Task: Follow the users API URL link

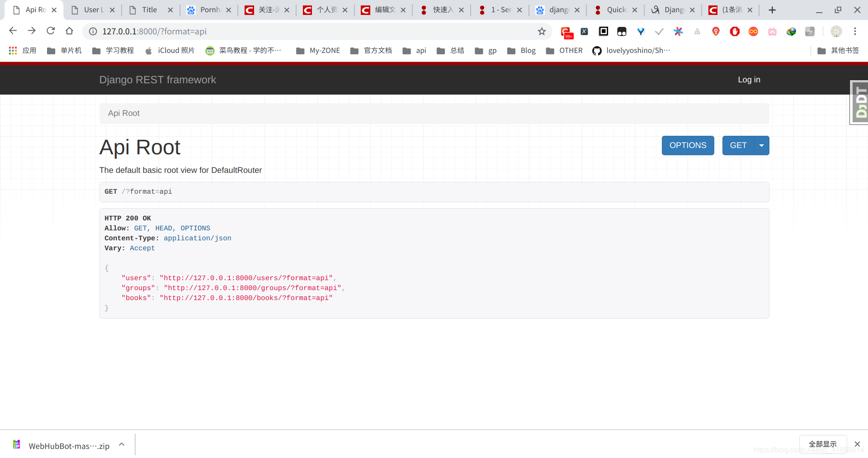Action: point(246,278)
